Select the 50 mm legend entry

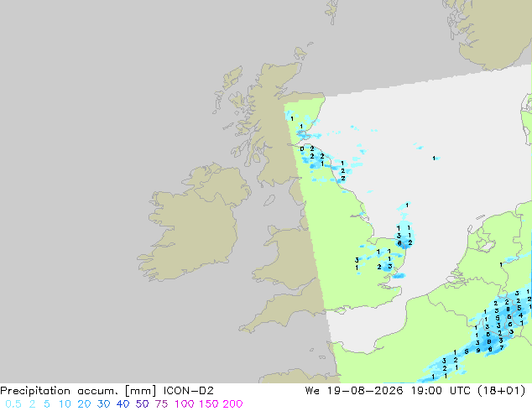pyautogui.click(x=142, y=404)
